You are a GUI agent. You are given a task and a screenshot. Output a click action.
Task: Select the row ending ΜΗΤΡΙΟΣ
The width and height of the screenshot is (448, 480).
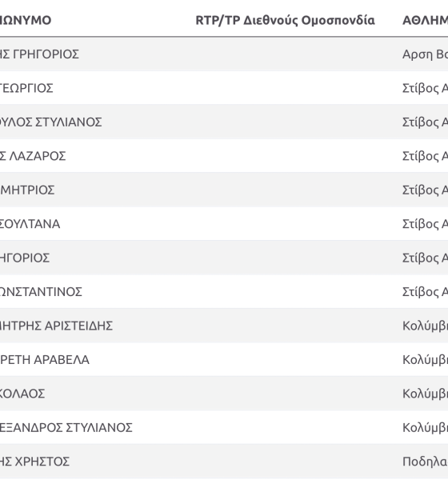224,190
